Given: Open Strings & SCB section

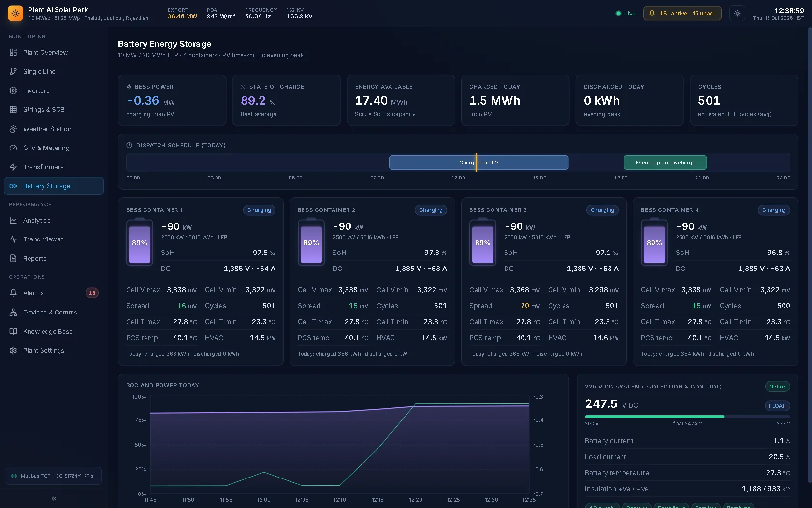Looking at the screenshot, I should tap(54, 109).
